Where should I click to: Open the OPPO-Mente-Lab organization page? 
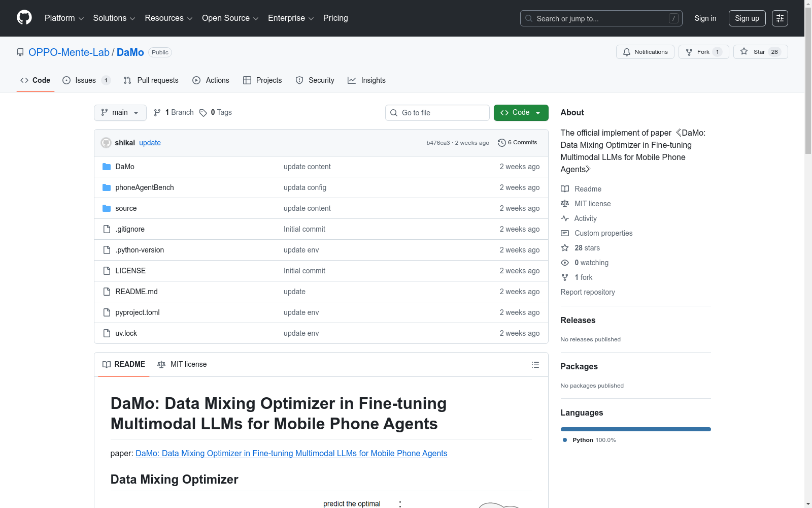coord(69,52)
